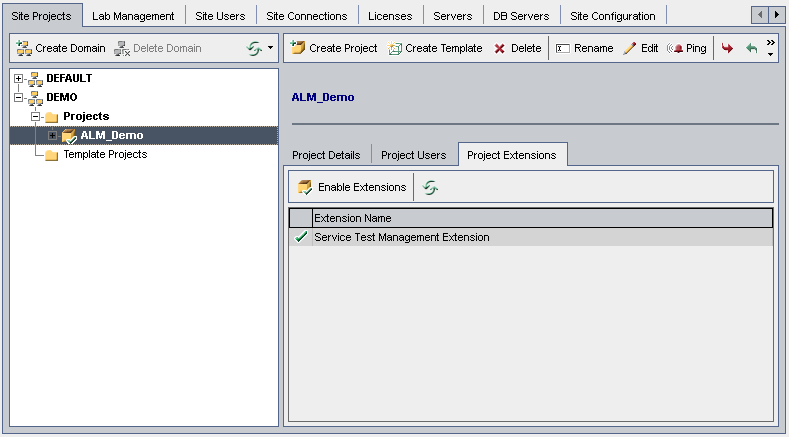The image size is (789, 437).
Task: Open the Project Details tab
Action: click(x=326, y=155)
